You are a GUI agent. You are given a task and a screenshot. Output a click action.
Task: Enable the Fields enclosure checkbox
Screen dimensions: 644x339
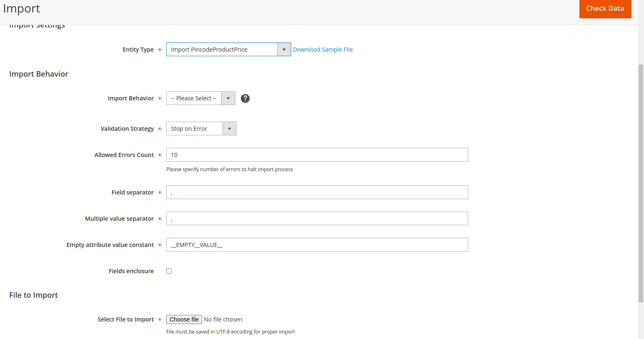click(x=169, y=271)
